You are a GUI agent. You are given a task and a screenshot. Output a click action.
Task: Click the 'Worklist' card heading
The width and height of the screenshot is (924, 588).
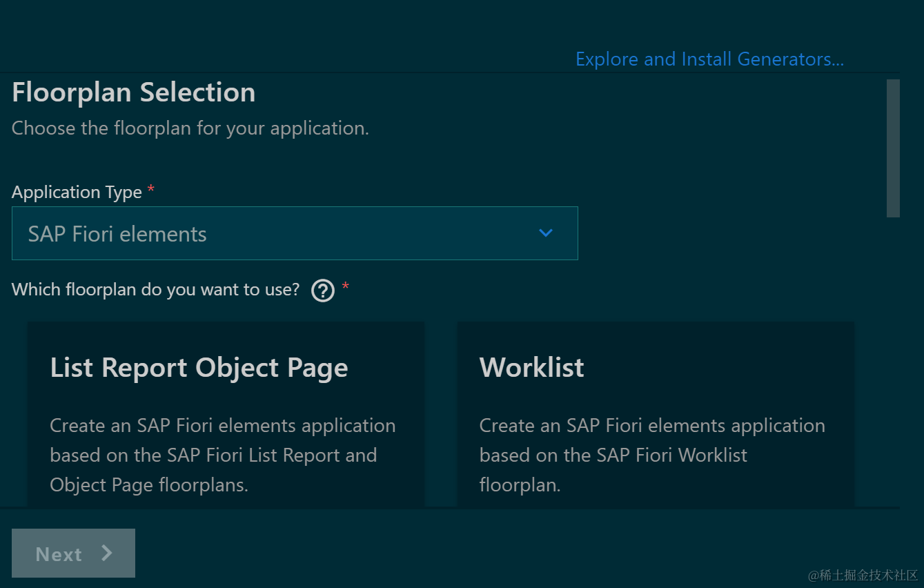click(531, 368)
